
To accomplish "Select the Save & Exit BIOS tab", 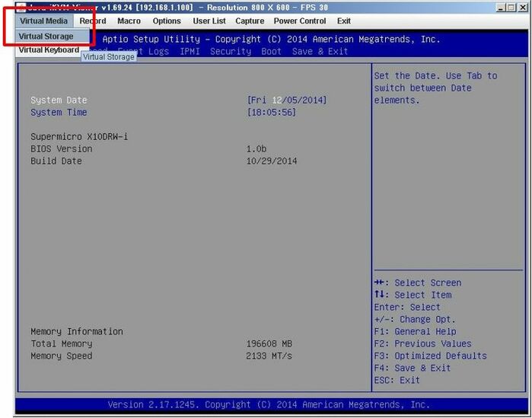I will coord(320,51).
